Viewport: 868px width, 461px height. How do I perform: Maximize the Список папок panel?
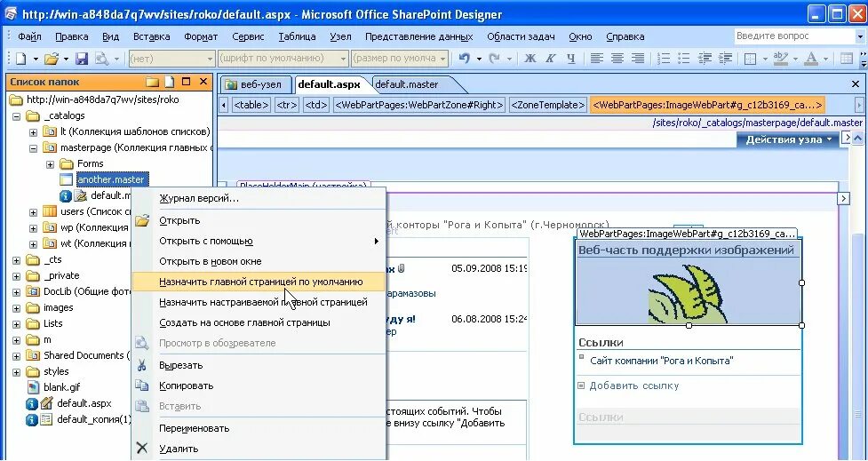point(187,82)
